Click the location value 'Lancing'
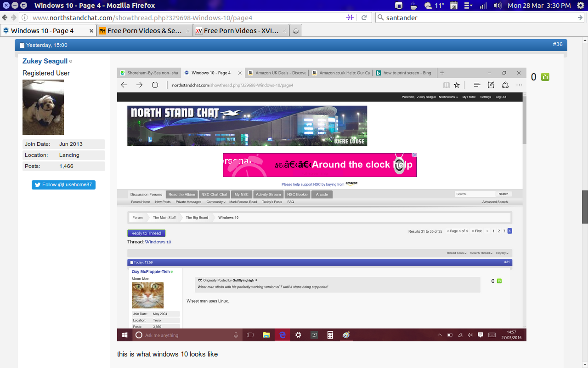588x368 pixels. 69,155
